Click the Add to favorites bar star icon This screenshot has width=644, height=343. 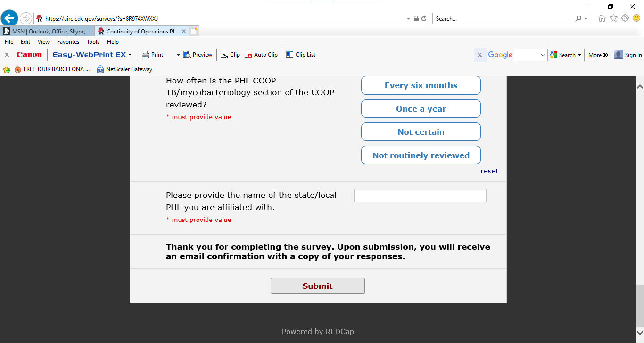pos(7,69)
